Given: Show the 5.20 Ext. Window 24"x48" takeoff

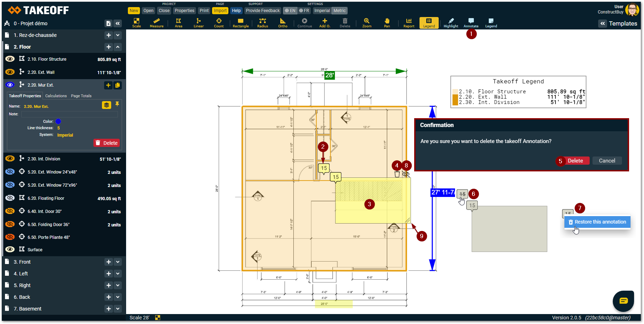Looking at the screenshot, I should [x=10, y=172].
